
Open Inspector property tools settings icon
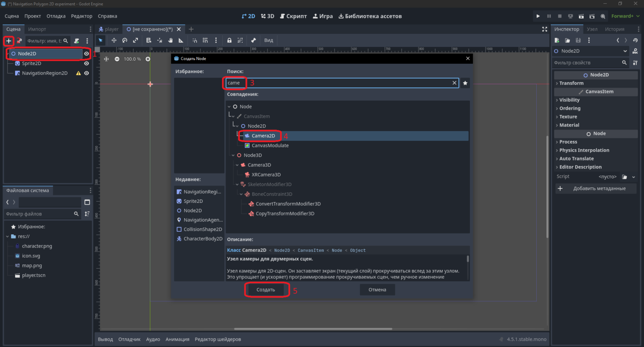point(635,62)
